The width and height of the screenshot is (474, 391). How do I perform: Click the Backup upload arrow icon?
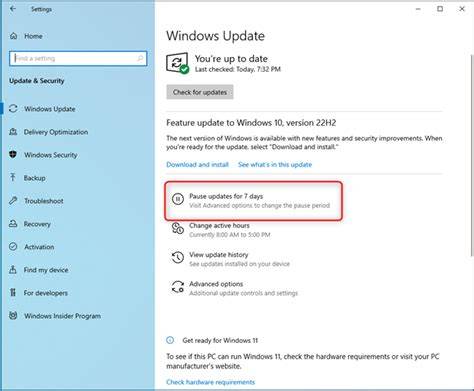pyautogui.click(x=13, y=178)
